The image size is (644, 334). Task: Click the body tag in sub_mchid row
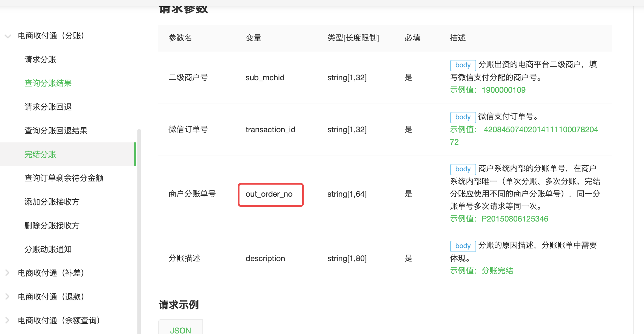tap(463, 65)
